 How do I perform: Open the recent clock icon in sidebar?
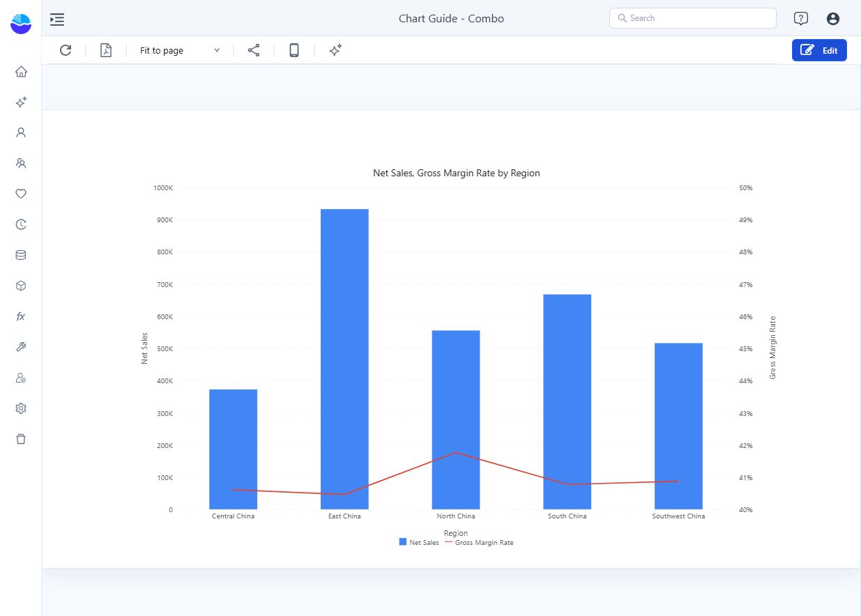coord(21,224)
